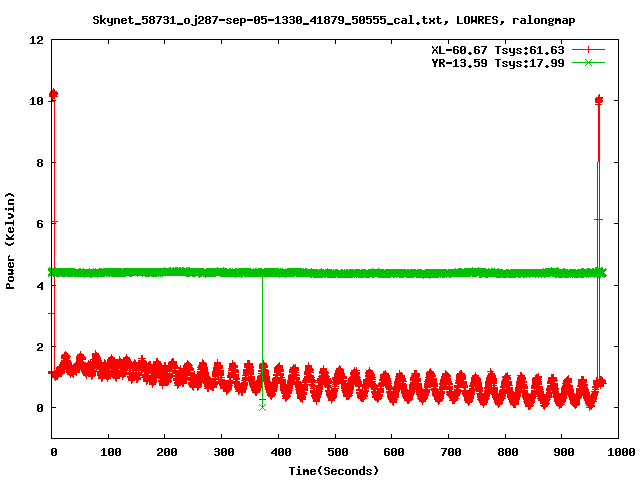Click the y-axis tick label 2
The height and width of the screenshot is (480, 640).
(x=40, y=347)
